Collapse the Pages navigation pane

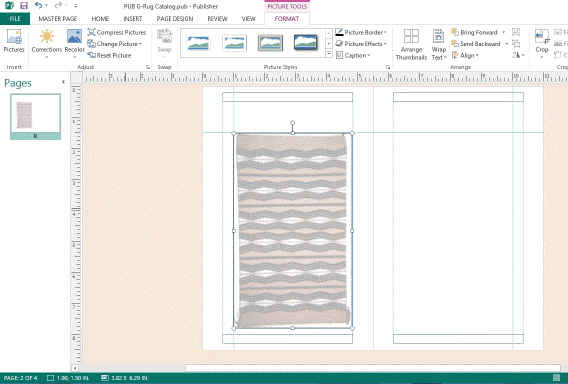pos(63,82)
